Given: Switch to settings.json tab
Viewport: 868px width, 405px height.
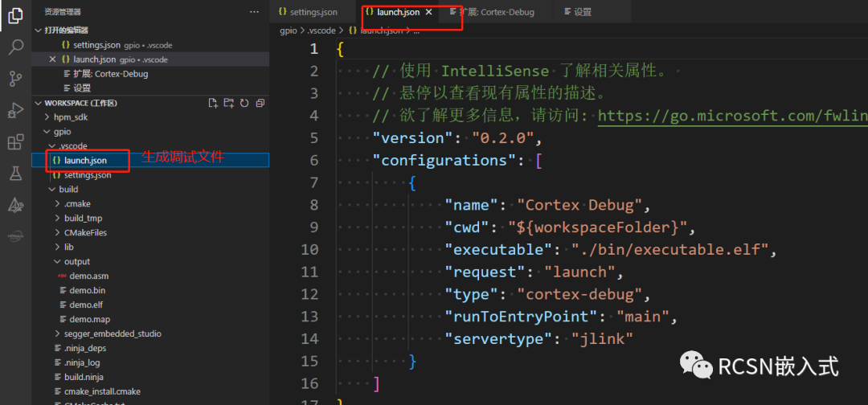Looking at the screenshot, I should [x=312, y=11].
